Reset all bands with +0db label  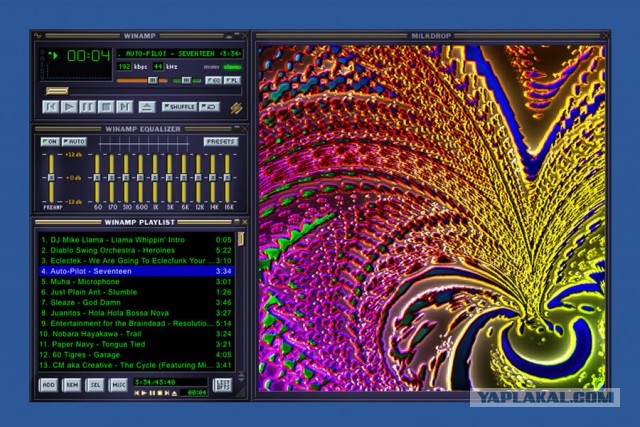click(x=73, y=178)
